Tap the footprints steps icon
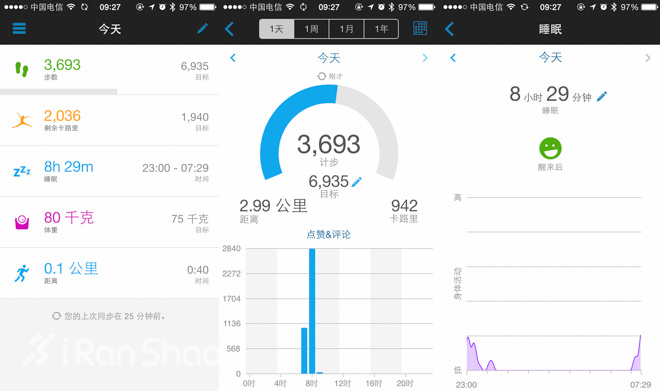 [x=22, y=69]
